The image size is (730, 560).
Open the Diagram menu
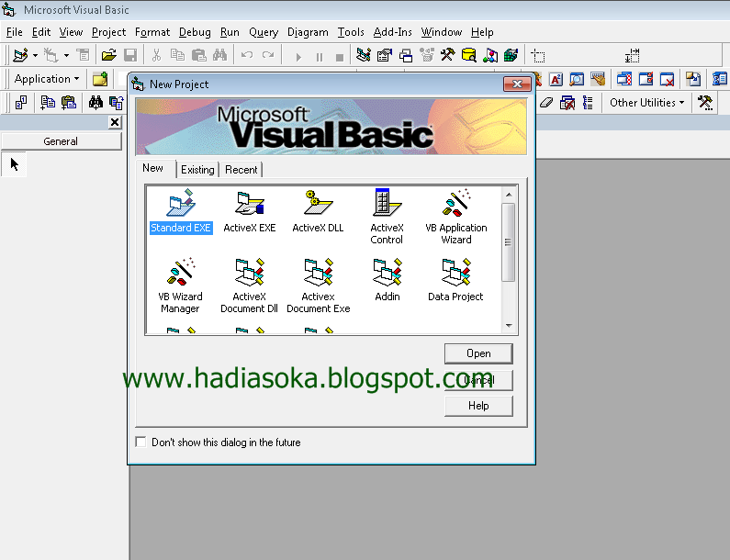click(308, 32)
